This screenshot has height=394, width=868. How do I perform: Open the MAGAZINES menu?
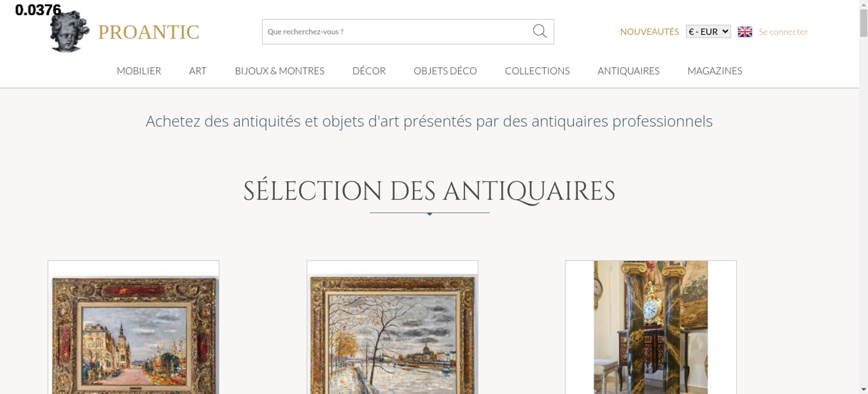[715, 71]
